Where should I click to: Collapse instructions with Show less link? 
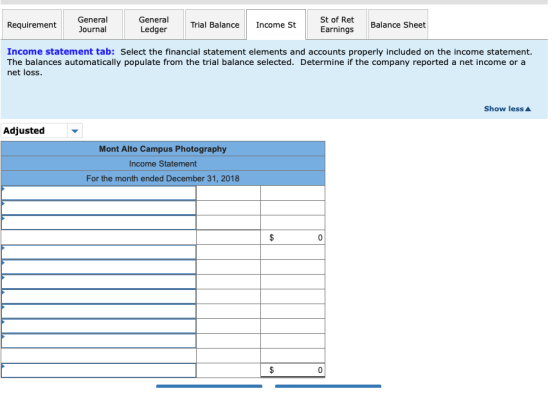click(x=507, y=109)
